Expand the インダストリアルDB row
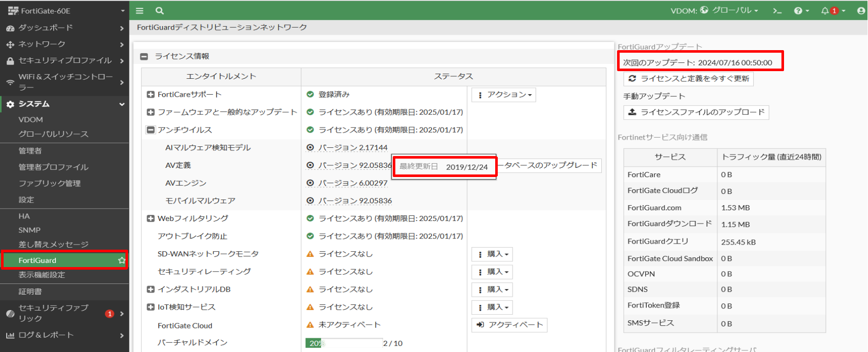 point(151,289)
